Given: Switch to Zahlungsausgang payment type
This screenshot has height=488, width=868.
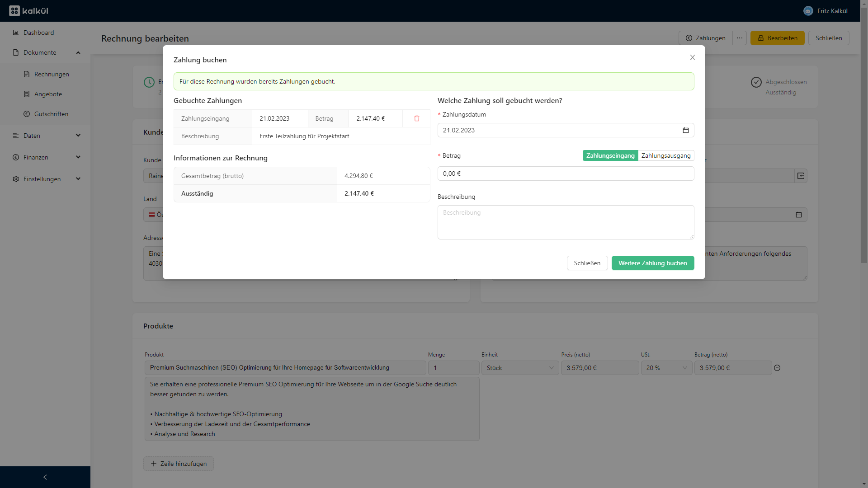Looking at the screenshot, I should [x=665, y=155].
